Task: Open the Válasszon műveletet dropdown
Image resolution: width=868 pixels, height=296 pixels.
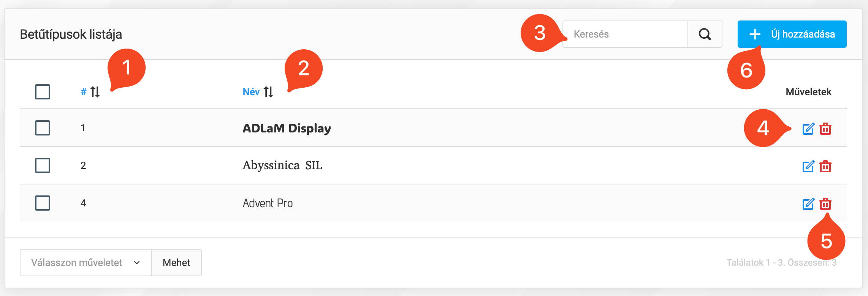Action: [86, 263]
